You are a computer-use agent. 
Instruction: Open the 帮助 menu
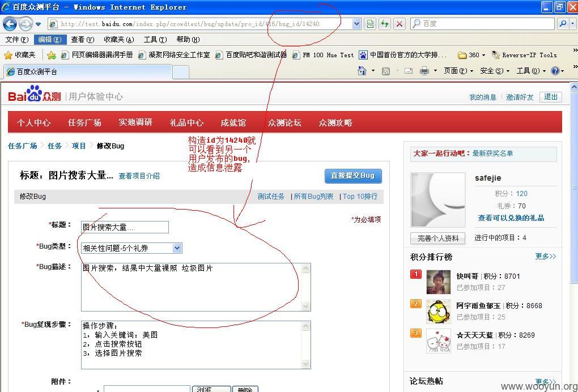coord(188,40)
